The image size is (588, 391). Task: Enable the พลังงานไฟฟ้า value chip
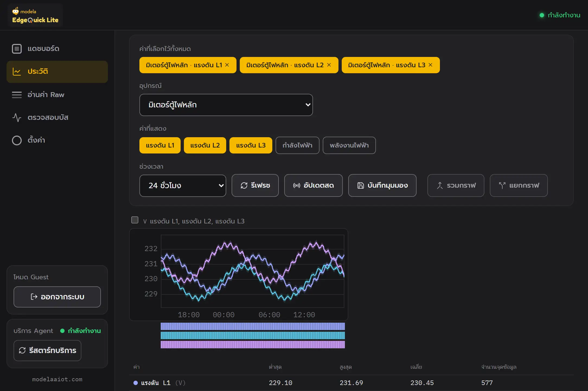coord(349,145)
